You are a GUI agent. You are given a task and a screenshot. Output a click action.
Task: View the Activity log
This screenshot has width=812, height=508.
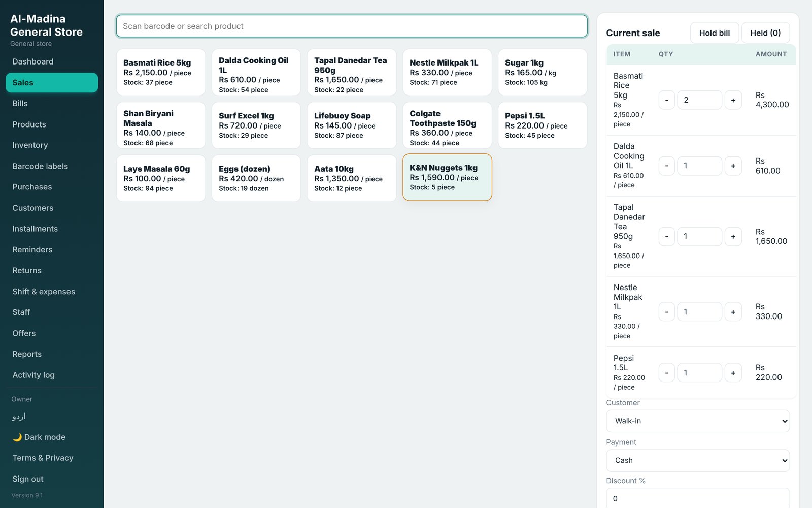click(52, 375)
